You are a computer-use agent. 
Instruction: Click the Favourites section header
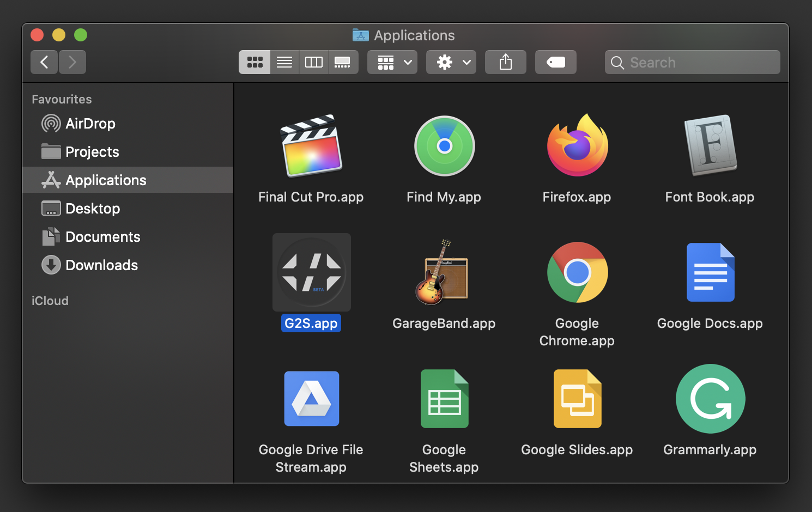62,99
